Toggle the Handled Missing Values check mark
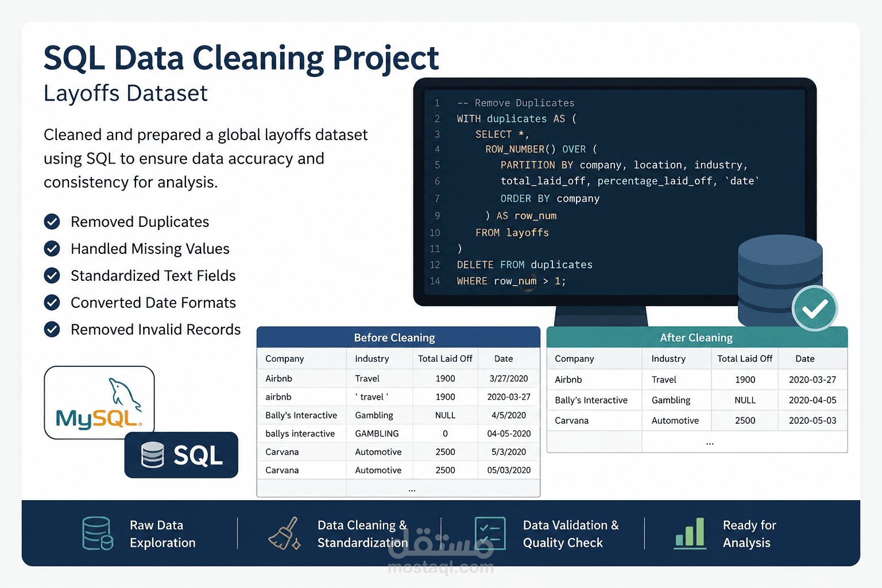Viewport: 882px width, 588px height. click(52, 249)
